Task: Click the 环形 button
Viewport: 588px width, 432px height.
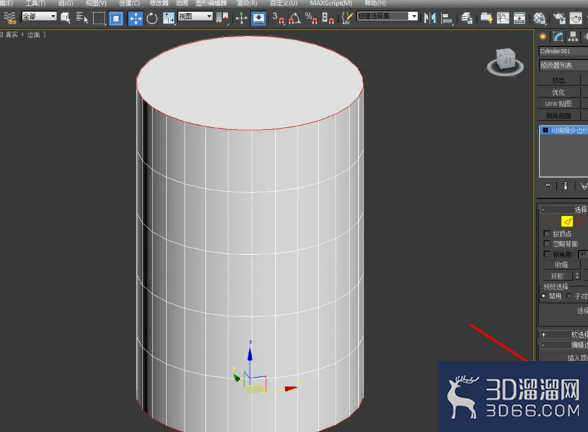Action: [x=557, y=276]
